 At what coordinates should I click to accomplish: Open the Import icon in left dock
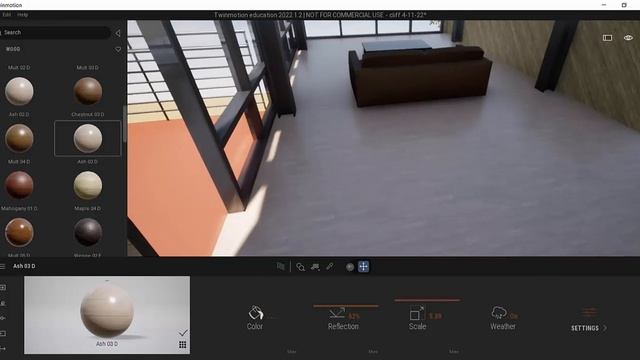pos(3,288)
